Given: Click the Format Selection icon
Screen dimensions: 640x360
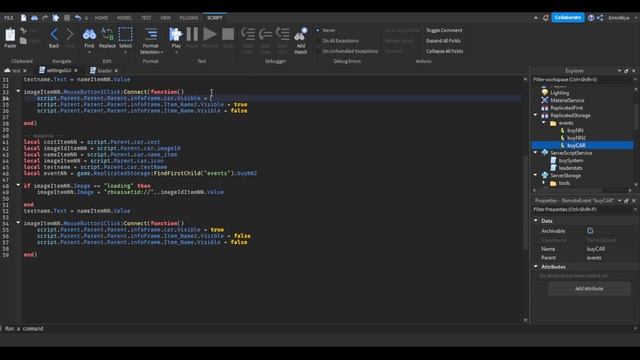Looking at the screenshot, I should click(151, 35).
